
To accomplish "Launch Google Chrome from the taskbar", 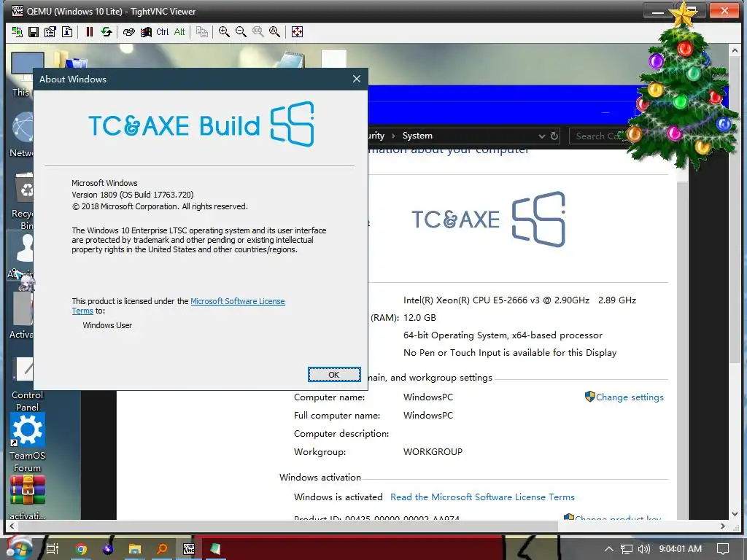I will click(81, 549).
